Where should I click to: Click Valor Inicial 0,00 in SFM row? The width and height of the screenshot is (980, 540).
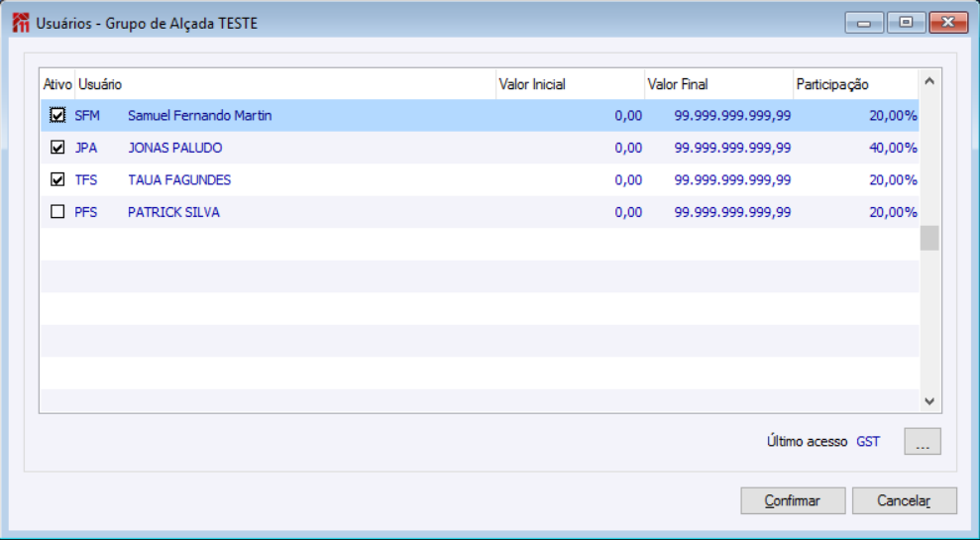628,116
